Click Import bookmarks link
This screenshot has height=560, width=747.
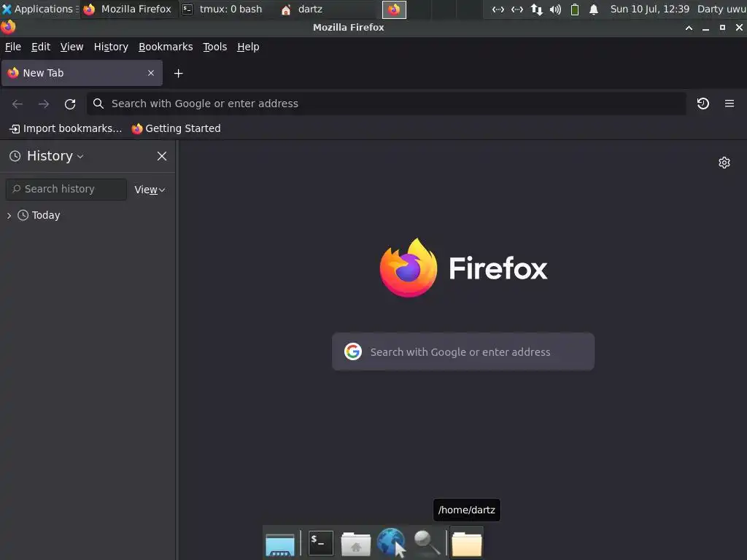(66, 128)
